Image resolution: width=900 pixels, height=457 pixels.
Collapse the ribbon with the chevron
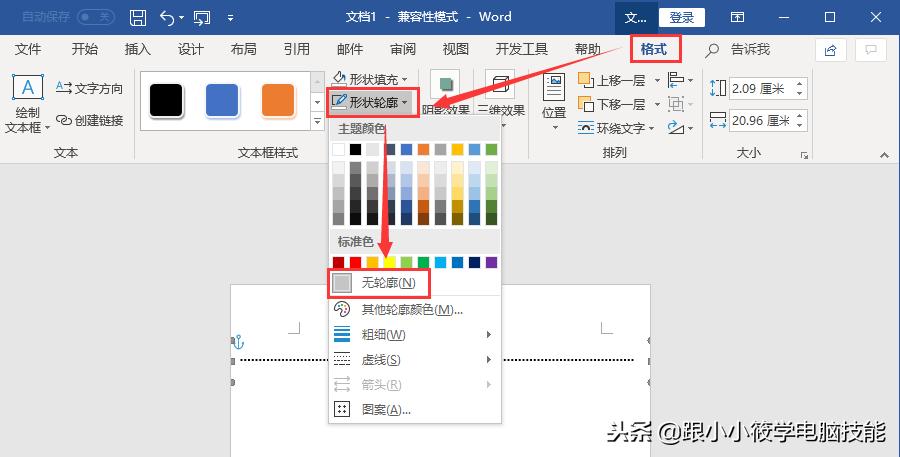pos(884,155)
